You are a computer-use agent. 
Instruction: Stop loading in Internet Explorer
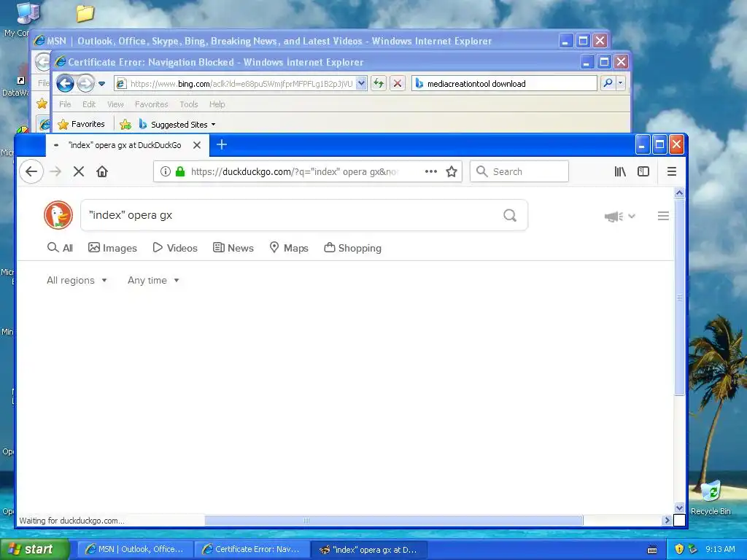[x=398, y=83]
